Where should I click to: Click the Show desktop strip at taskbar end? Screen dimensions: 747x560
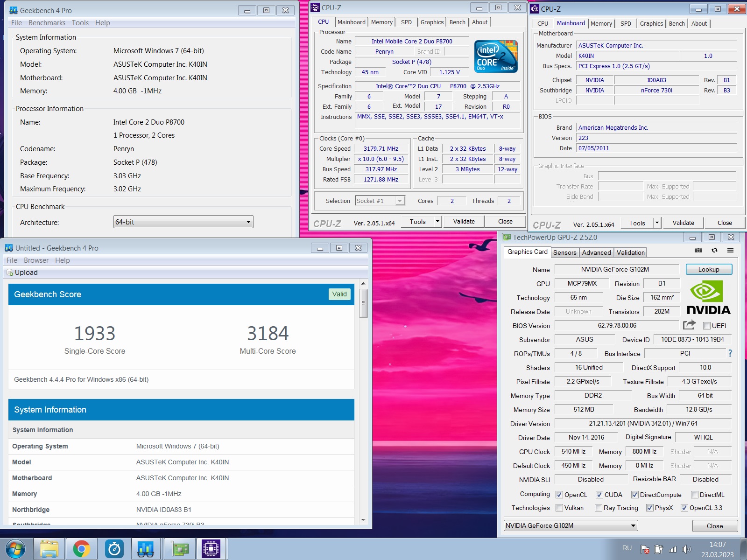743,549
